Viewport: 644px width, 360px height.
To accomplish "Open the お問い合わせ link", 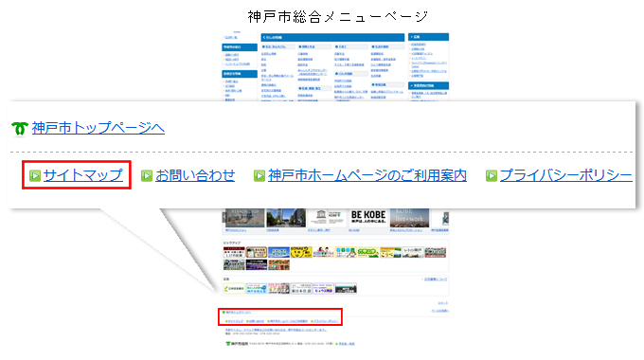I will pos(195,175).
